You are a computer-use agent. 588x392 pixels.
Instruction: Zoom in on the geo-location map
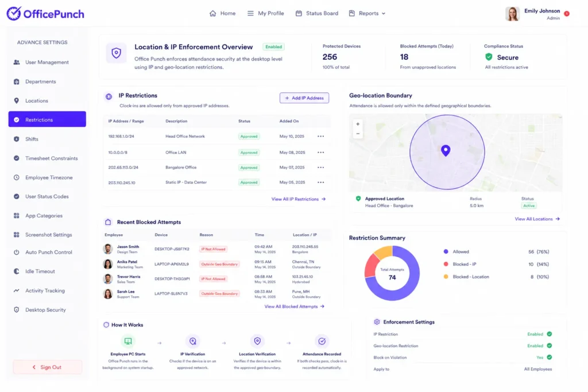point(358,124)
